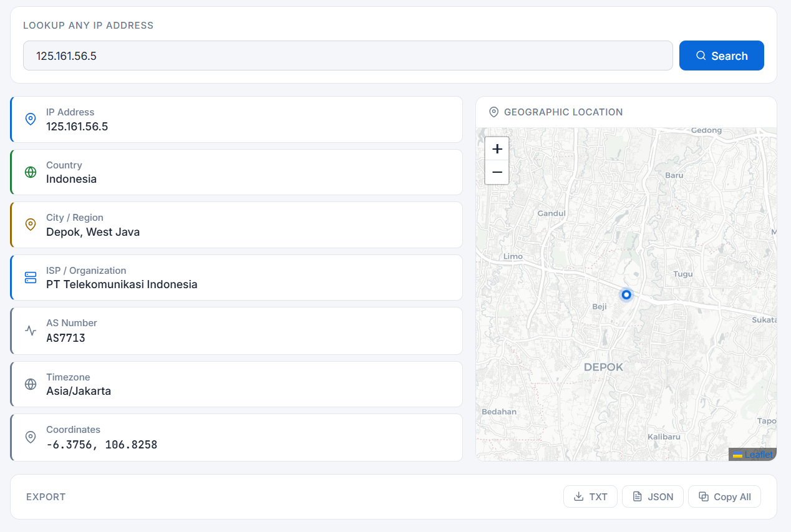791x532 pixels.
Task: Click the globe icon next to Timezone
Action: (x=31, y=384)
